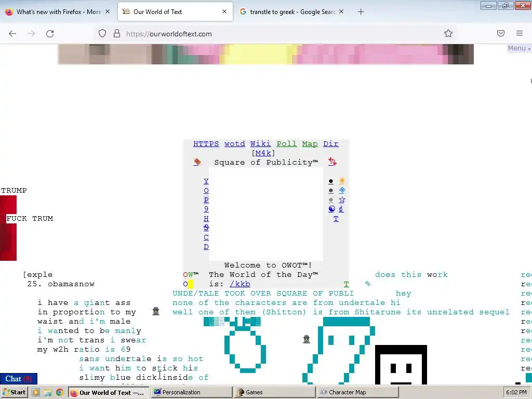Open the Wiki link
The width and height of the screenshot is (532, 399).
point(261,144)
